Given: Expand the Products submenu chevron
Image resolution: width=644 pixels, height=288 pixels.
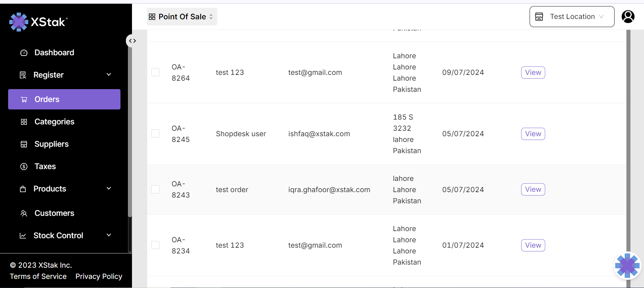Looking at the screenshot, I should click(109, 188).
